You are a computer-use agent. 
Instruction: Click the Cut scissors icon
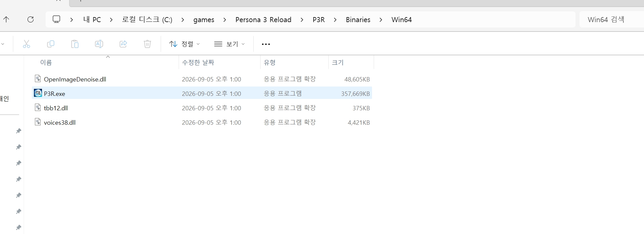[27, 44]
